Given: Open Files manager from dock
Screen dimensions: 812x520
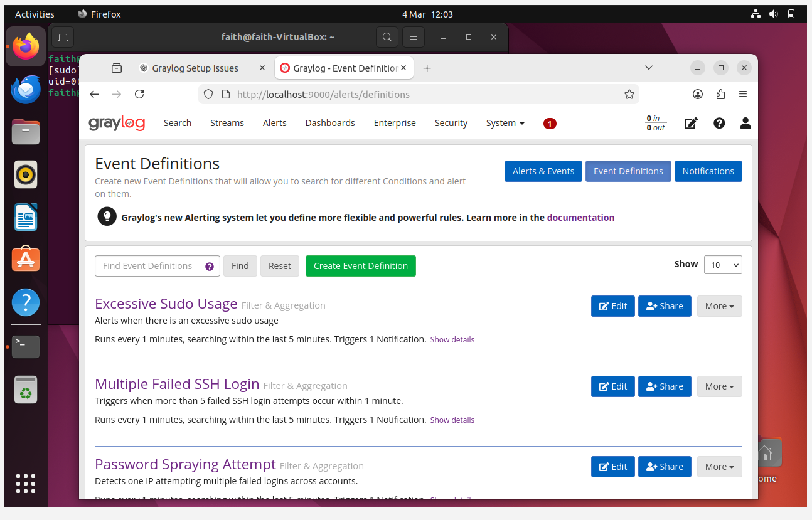Looking at the screenshot, I should click(26, 133).
